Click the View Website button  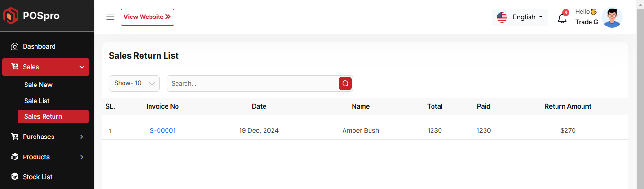(x=147, y=17)
